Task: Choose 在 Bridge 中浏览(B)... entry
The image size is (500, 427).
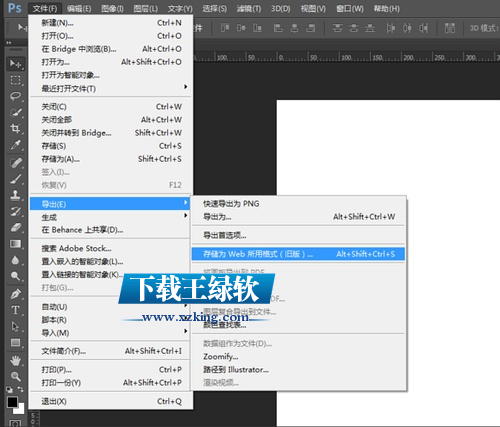Action: [111, 49]
